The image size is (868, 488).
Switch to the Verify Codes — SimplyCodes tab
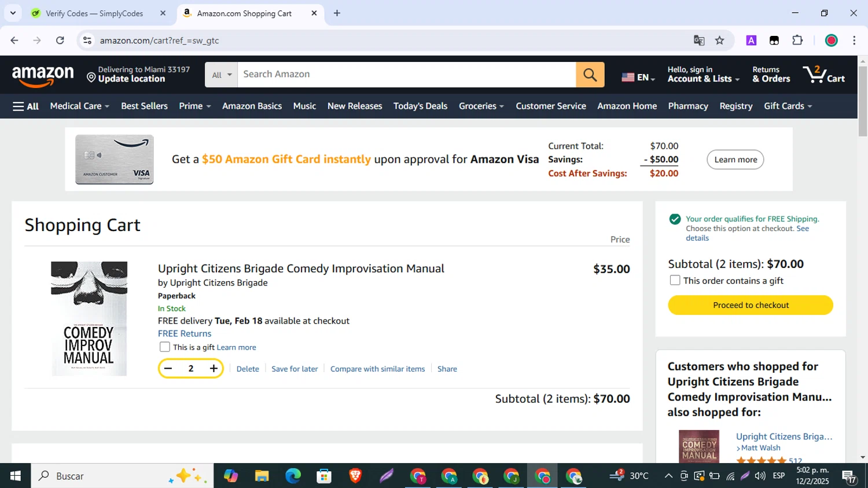[94, 13]
